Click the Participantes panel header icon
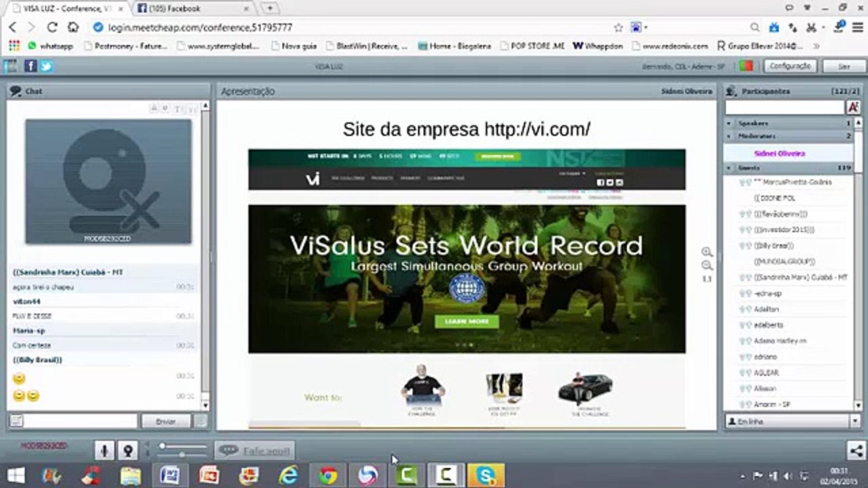 [x=731, y=91]
